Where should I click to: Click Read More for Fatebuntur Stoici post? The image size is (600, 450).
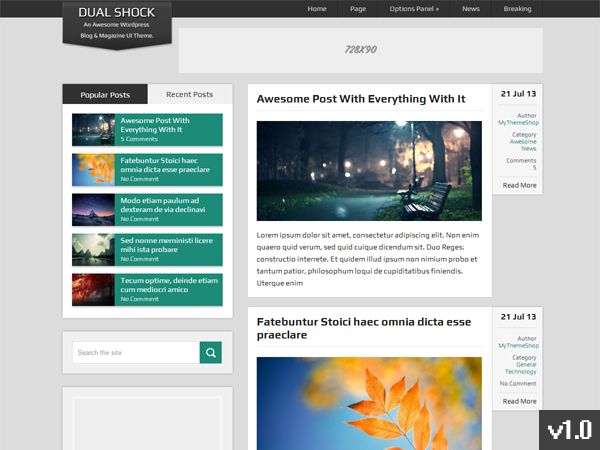(x=519, y=401)
